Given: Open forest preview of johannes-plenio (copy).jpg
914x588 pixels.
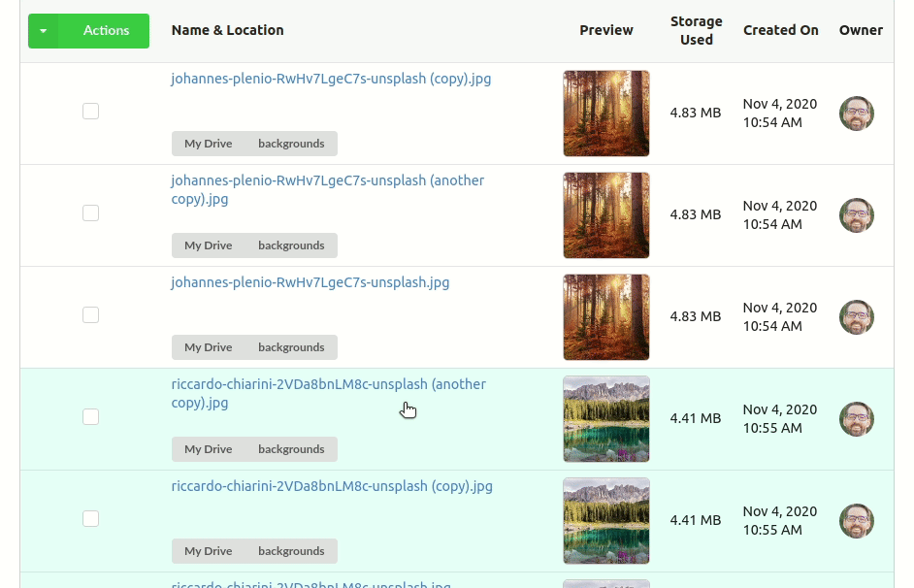Looking at the screenshot, I should (606, 114).
